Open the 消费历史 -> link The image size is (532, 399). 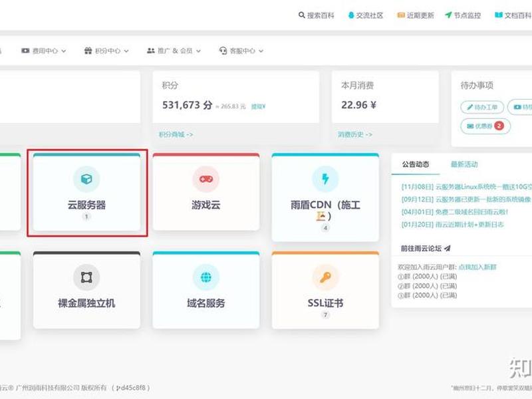pyautogui.click(x=355, y=134)
